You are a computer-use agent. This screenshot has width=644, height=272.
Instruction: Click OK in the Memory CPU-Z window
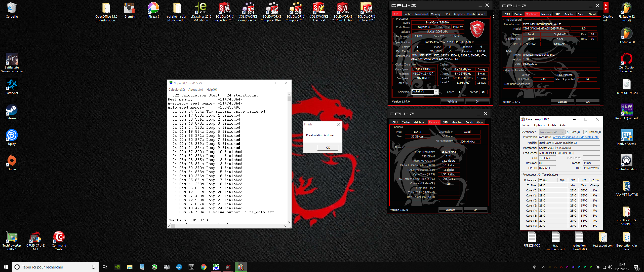tap(475, 210)
